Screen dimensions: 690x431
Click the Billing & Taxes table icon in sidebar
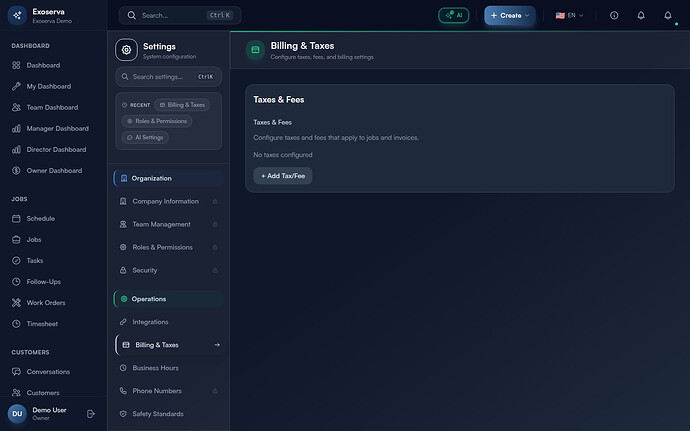point(126,345)
